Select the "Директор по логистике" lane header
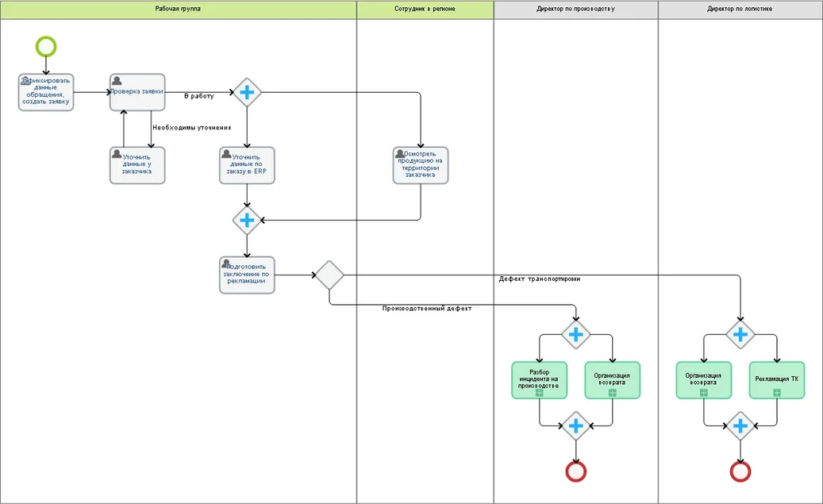Screen dimensions: 823x504 (x=740, y=10)
